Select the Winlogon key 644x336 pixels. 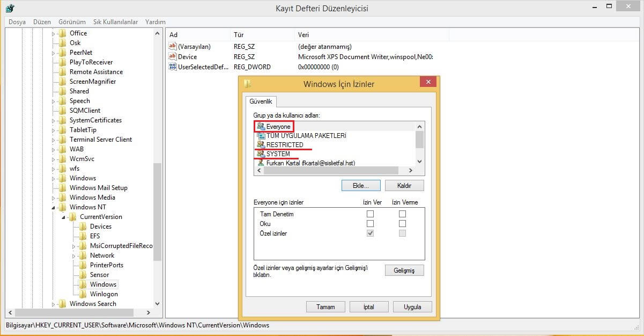[103, 294]
